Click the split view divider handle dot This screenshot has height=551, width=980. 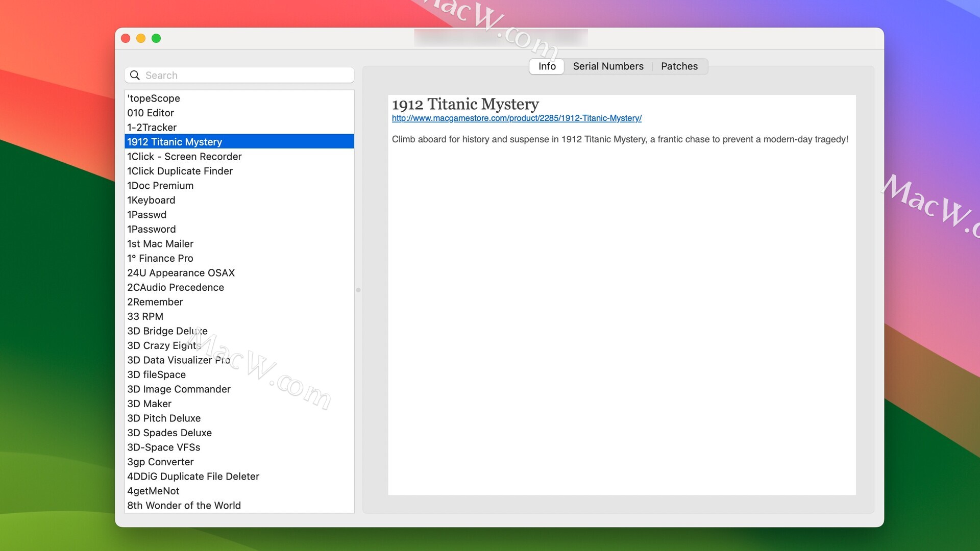coord(358,290)
